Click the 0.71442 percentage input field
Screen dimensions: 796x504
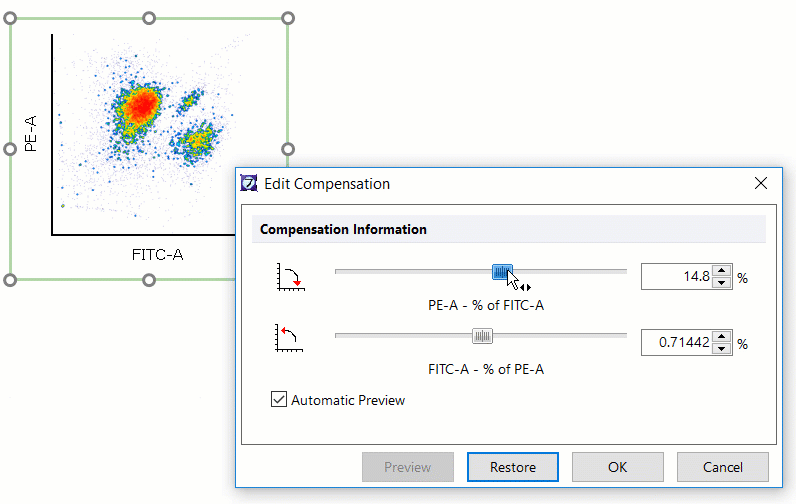tap(677, 342)
